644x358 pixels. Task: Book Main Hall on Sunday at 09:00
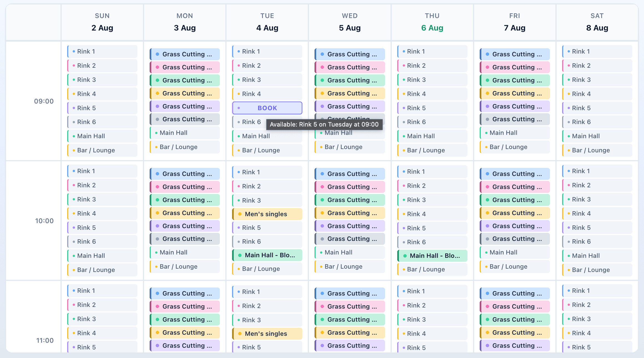coord(102,136)
